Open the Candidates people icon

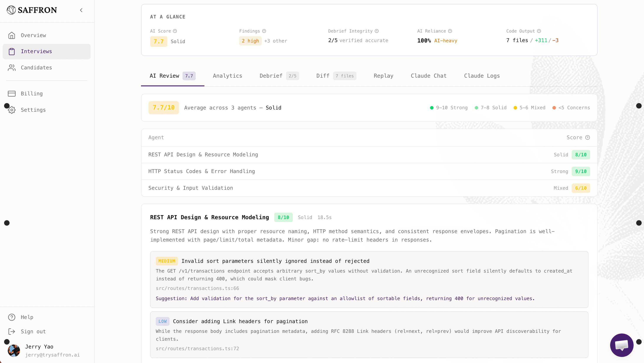click(12, 67)
